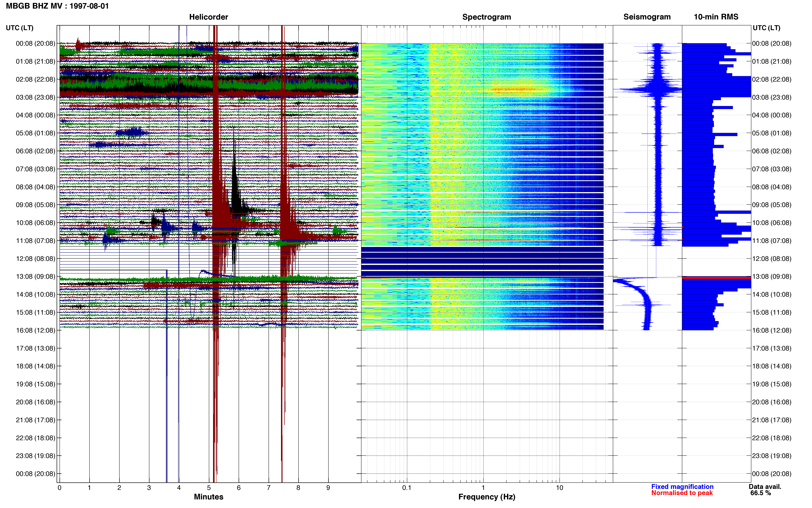The image size is (812, 508).
Task: Click the left time label '15:08 (11:08)'
Action: pos(36,313)
